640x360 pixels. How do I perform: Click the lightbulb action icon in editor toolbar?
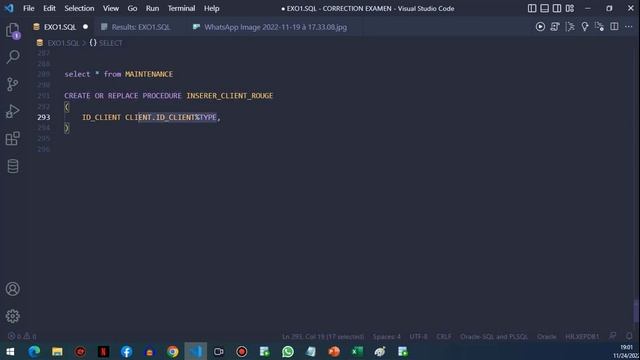[585, 27]
